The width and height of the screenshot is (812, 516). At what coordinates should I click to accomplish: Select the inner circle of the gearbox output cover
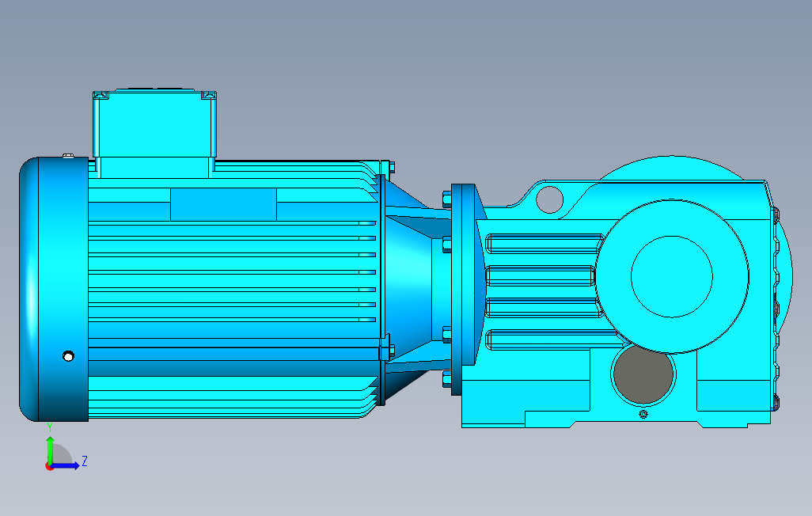point(672,277)
